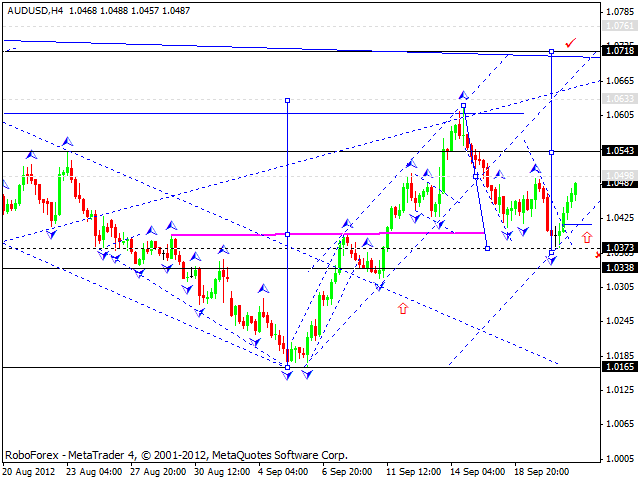Click the 4 Sep 04:00 date label
Image resolution: width=640 pixels, height=480 pixels.
(284, 472)
